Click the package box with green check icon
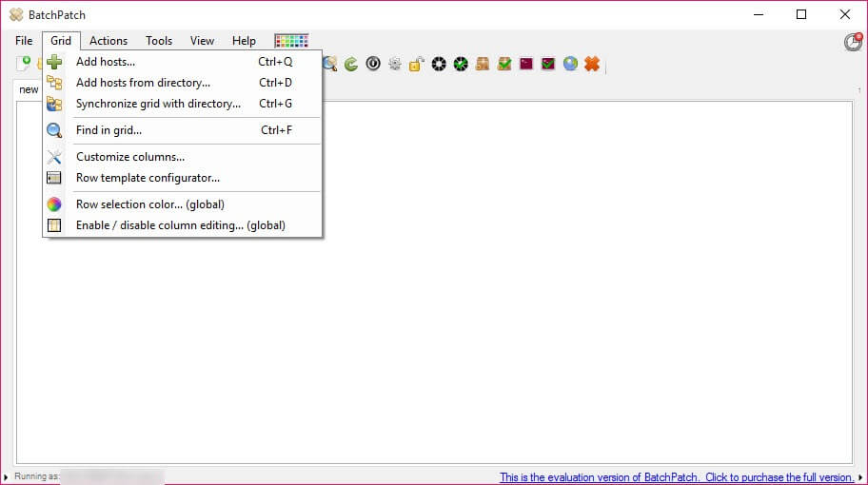Screen dimensions: 868x485 tap(504, 64)
